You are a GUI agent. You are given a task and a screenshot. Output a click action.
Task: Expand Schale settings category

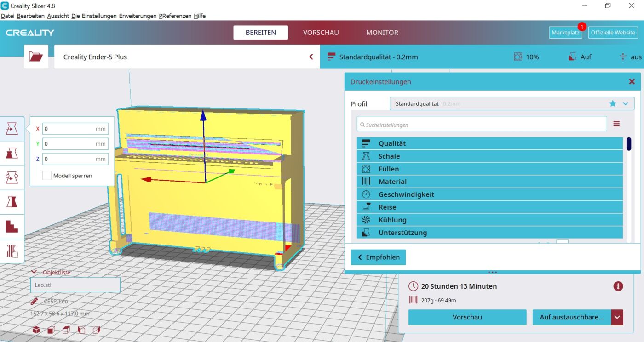point(489,156)
